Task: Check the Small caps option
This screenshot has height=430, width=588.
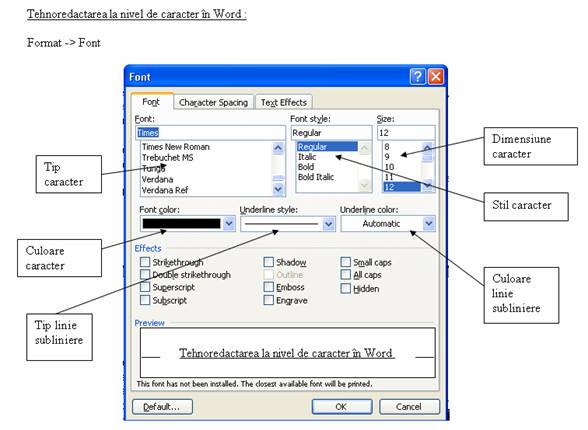Action: coord(345,262)
